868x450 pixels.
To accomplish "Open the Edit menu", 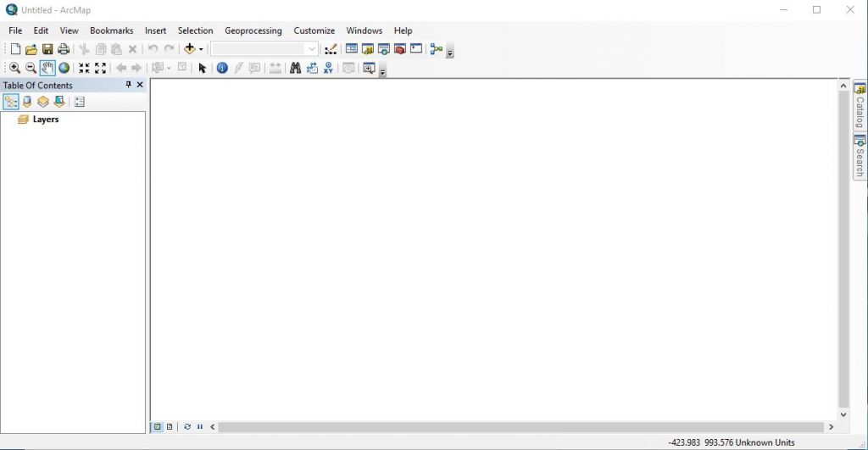I will (x=41, y=31).
